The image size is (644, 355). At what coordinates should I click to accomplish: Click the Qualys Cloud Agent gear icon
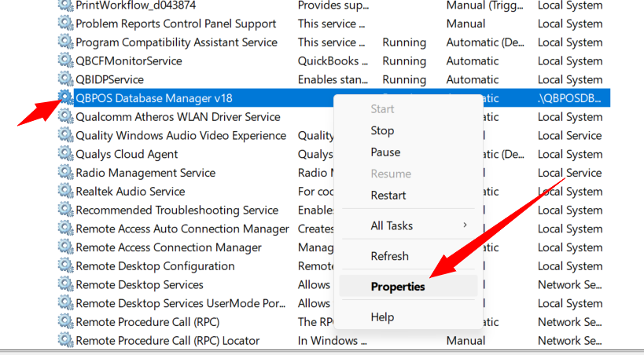65,153
